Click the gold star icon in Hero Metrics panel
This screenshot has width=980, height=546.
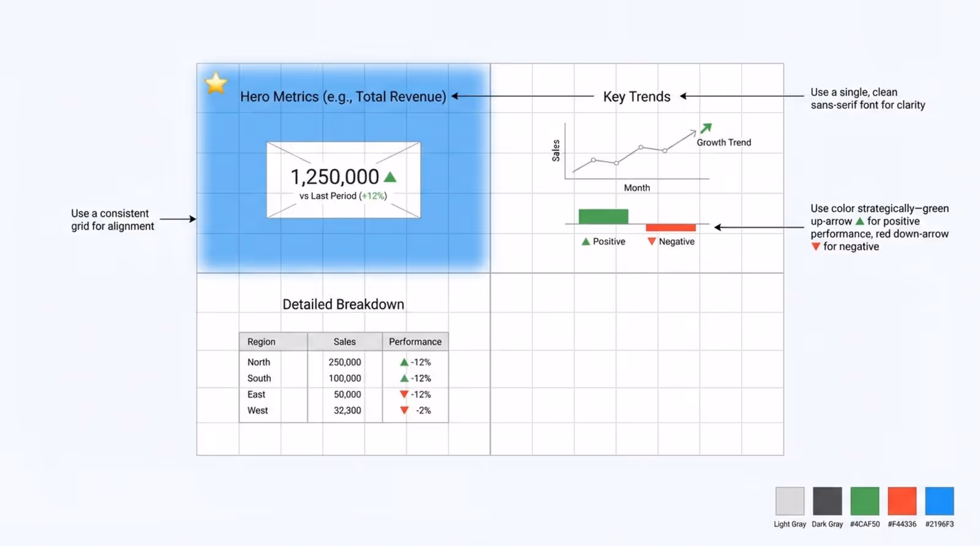pyautogui.click(x=216, y=83)
